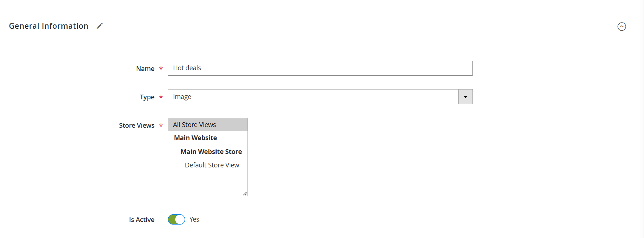Click the red asterisk next to Name

tap(161, 68)
